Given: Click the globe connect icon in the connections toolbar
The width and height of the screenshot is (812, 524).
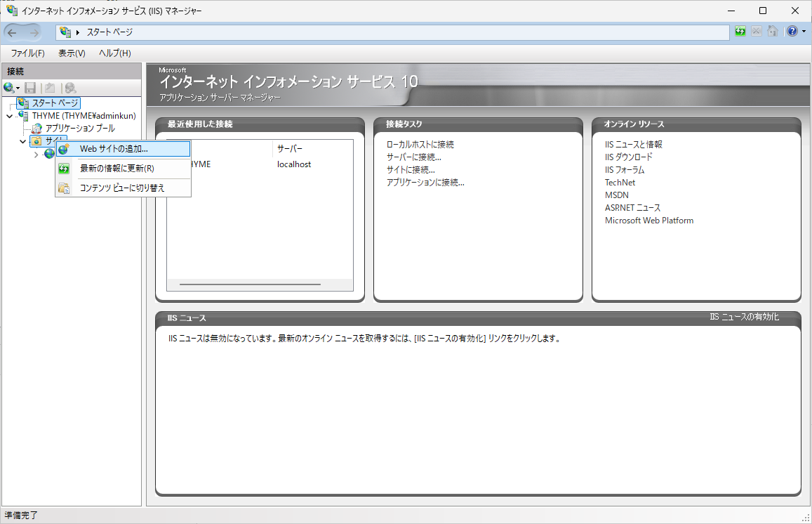Looking at the screenshot, I should (8, 88).
